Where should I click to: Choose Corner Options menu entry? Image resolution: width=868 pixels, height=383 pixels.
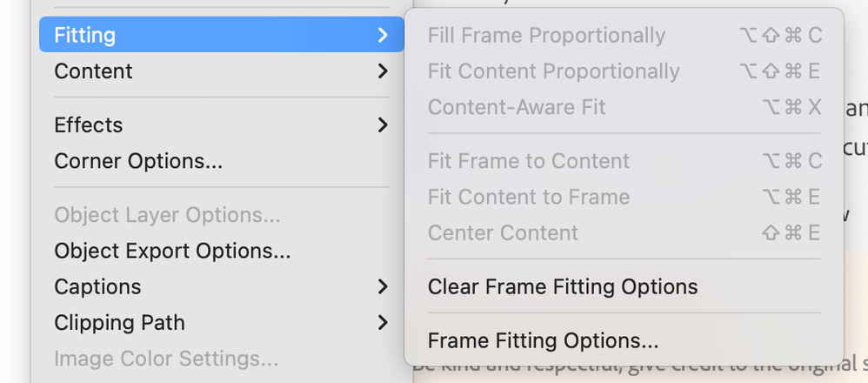click(138, 161)
